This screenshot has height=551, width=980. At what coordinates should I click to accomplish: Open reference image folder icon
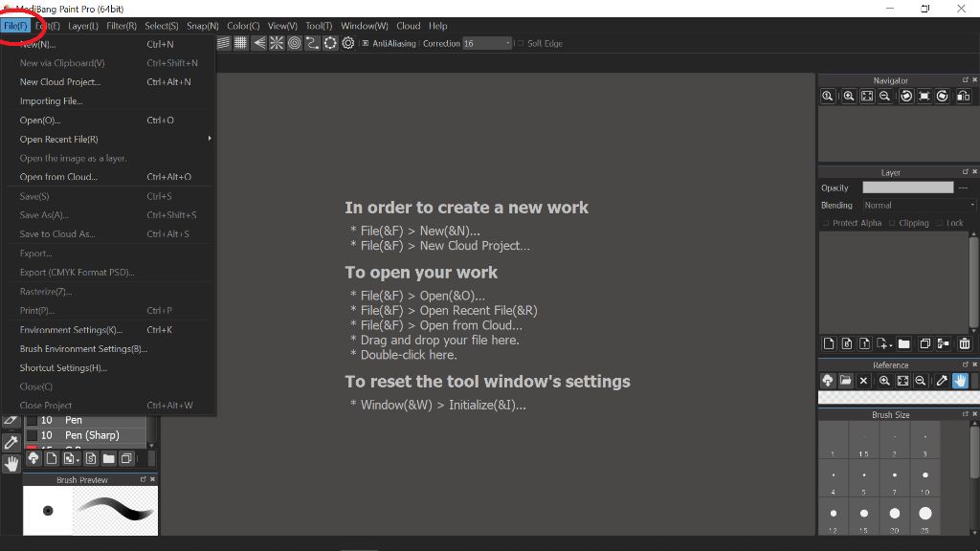tap(846, 381)
